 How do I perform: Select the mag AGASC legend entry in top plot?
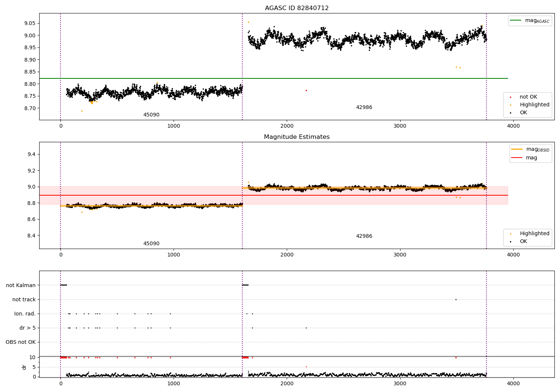530,21
